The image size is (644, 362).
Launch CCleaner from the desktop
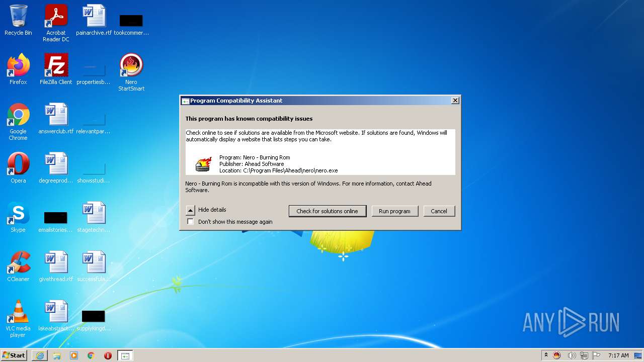18,266
